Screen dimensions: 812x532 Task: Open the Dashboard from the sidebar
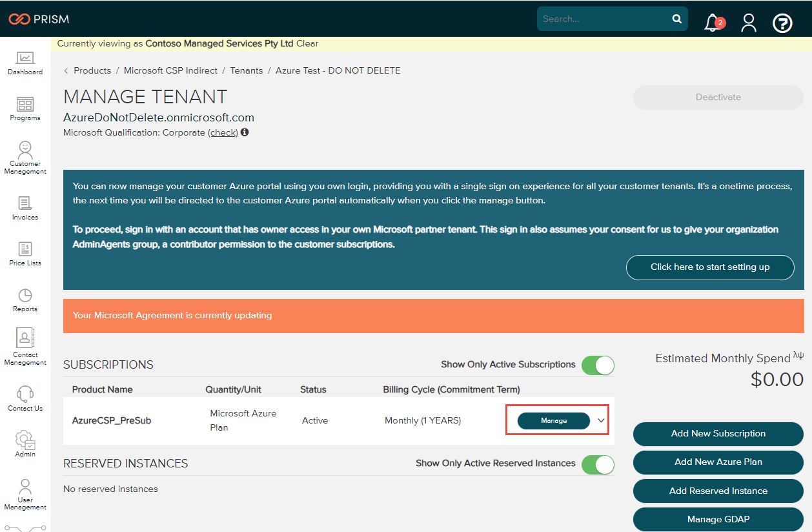(x=25, y=62)
